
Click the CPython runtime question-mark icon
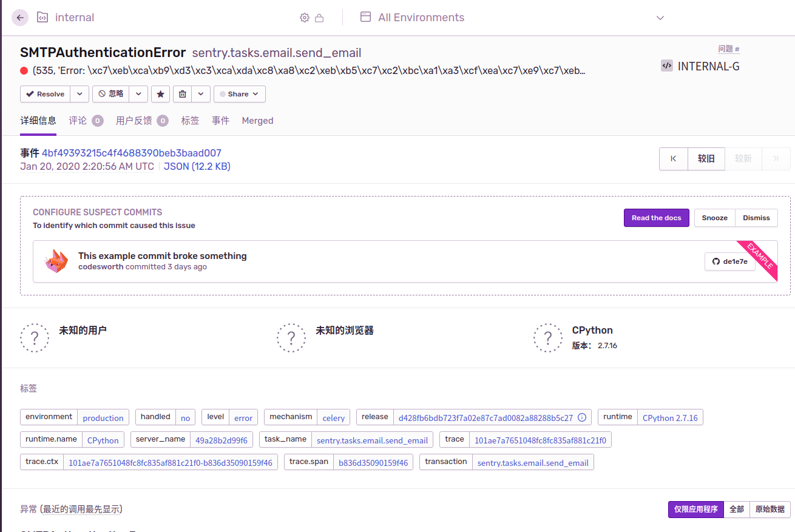click(548, 337)
